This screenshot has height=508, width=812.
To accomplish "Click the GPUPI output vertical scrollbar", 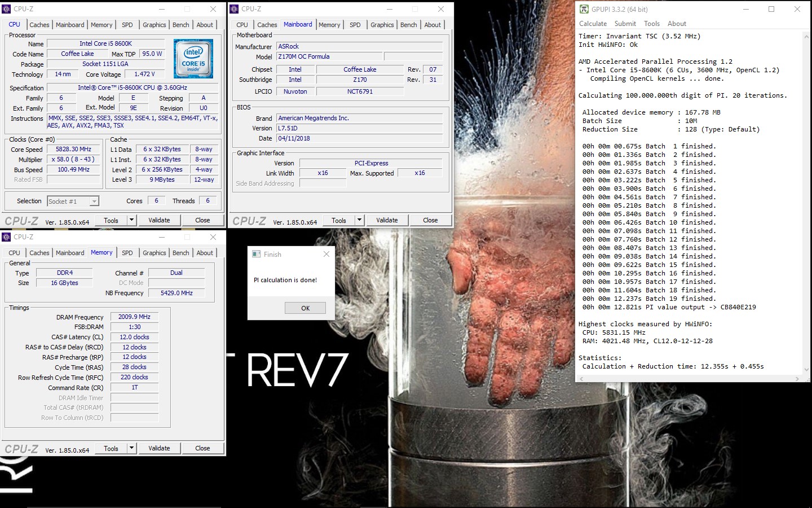I will click(806, 204).
